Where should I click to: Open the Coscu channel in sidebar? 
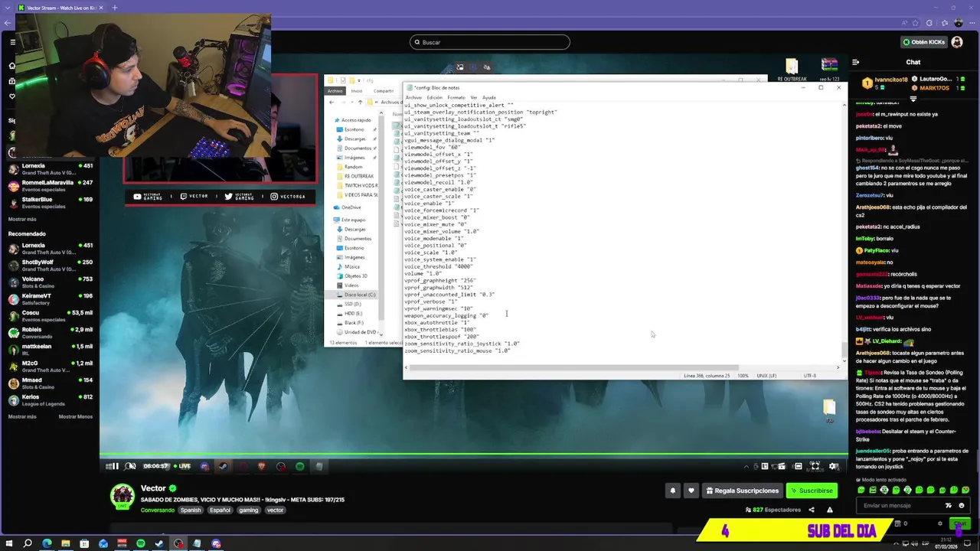click(x=50, y=315)
